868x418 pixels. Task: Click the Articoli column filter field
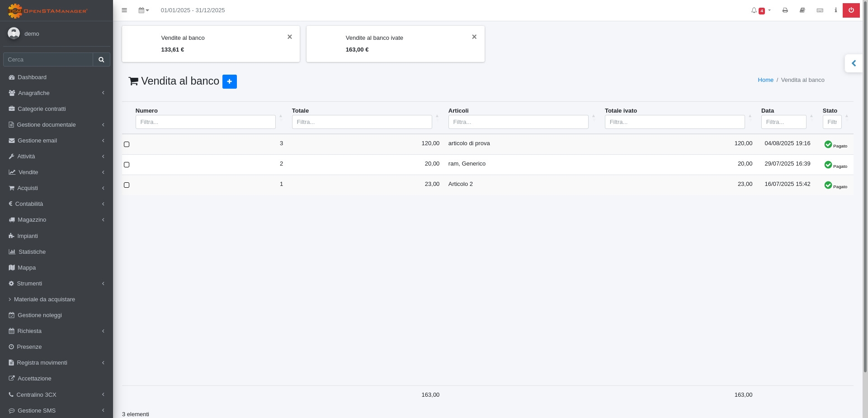(518, 122)
